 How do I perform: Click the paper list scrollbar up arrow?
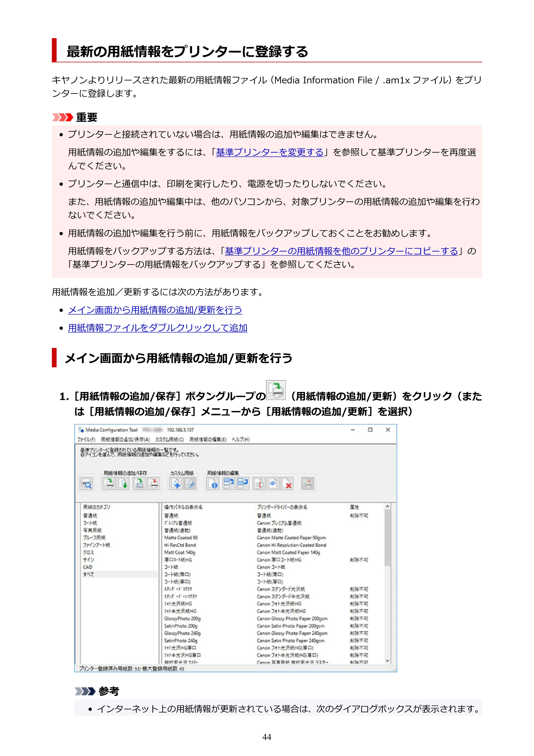[387, 506]
